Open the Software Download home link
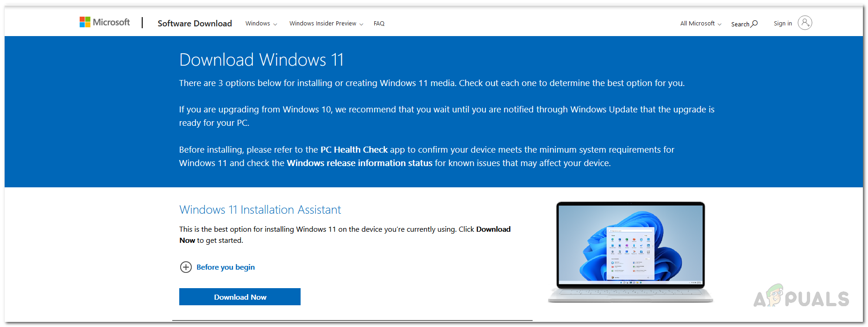This screenshot has width=868, height=327. (195, 23)
